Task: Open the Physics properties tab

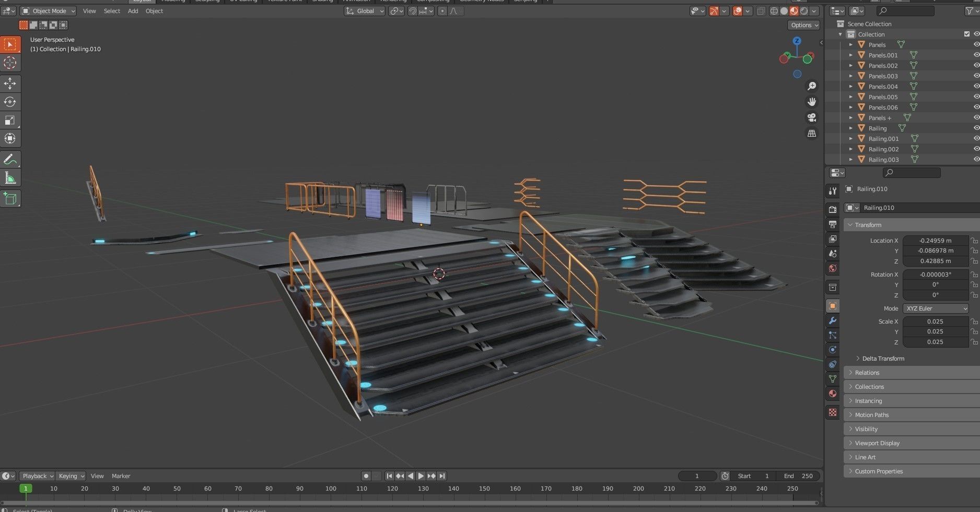Action: click(x=833, y=349)
